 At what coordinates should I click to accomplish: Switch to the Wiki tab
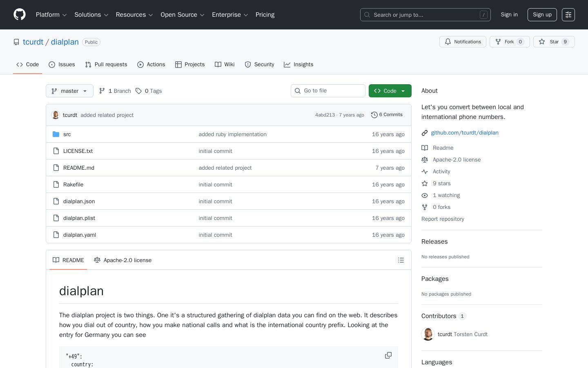pos(225,65)
